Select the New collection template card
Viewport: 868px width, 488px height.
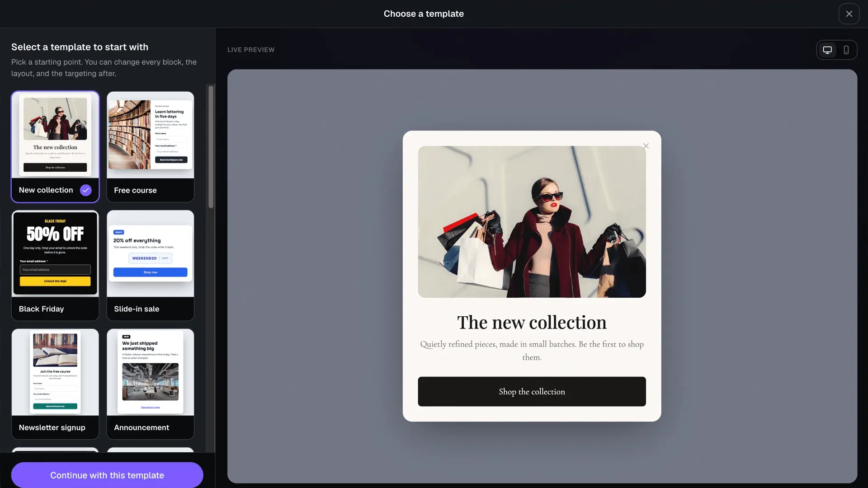click(55, 147)
